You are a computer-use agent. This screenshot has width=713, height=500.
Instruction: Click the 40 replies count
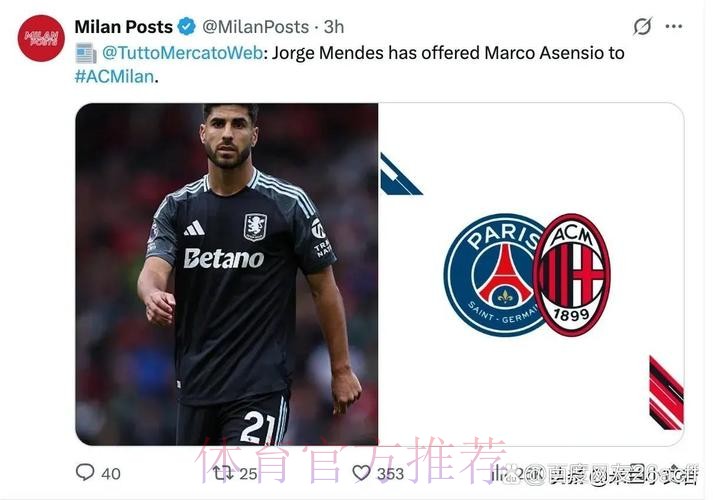[x=111, y=474]
